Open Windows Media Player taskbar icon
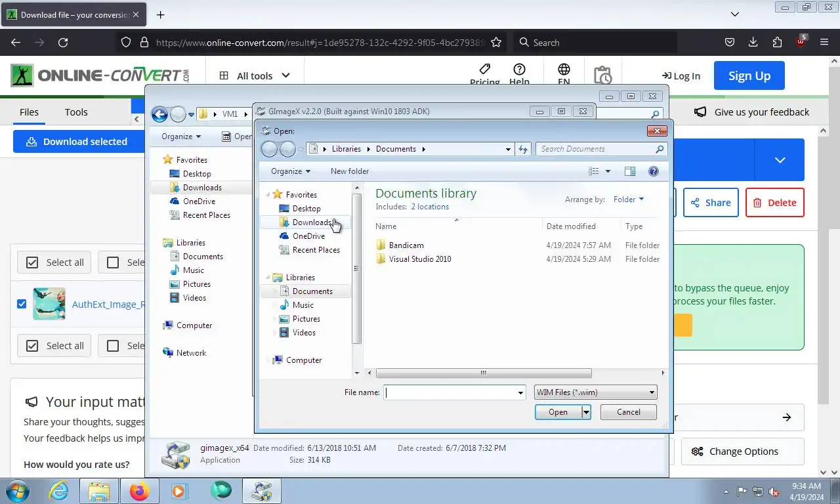 click(178, 491)
